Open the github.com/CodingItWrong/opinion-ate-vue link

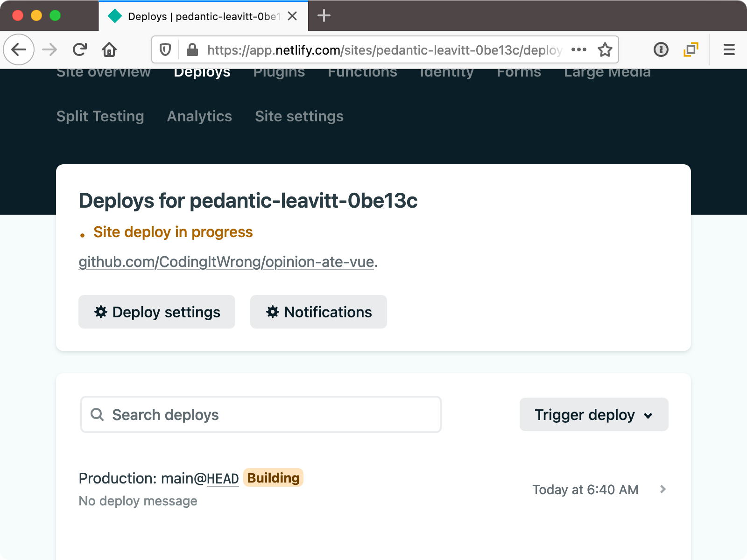[x=226, y=262]
